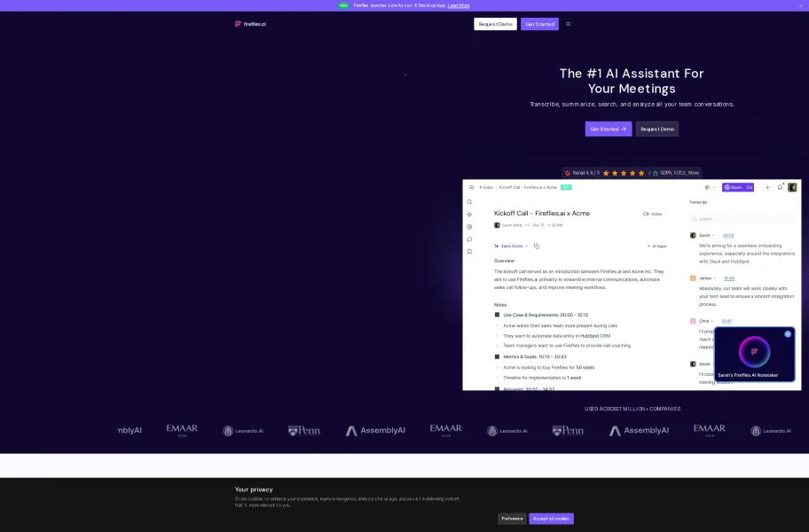Click Chris's pink avatar in the transcript

[x=693, y=321]
